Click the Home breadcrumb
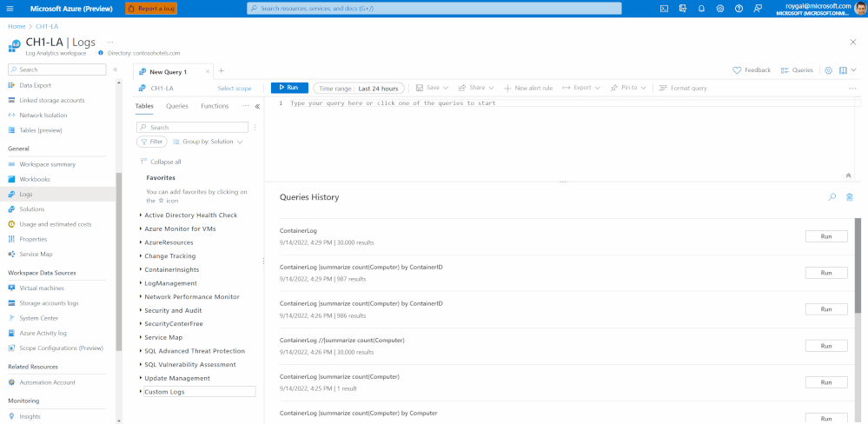The width and height of the screenshot is (868, 424). [17, 26]
